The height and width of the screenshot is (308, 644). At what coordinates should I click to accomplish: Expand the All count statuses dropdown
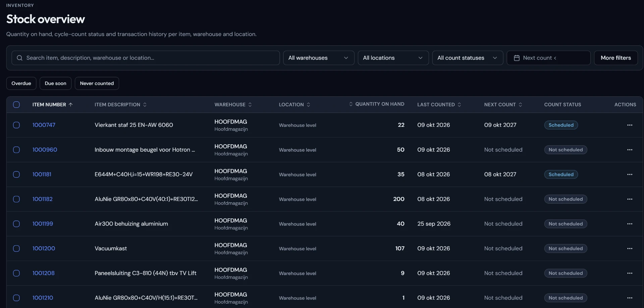468,58
